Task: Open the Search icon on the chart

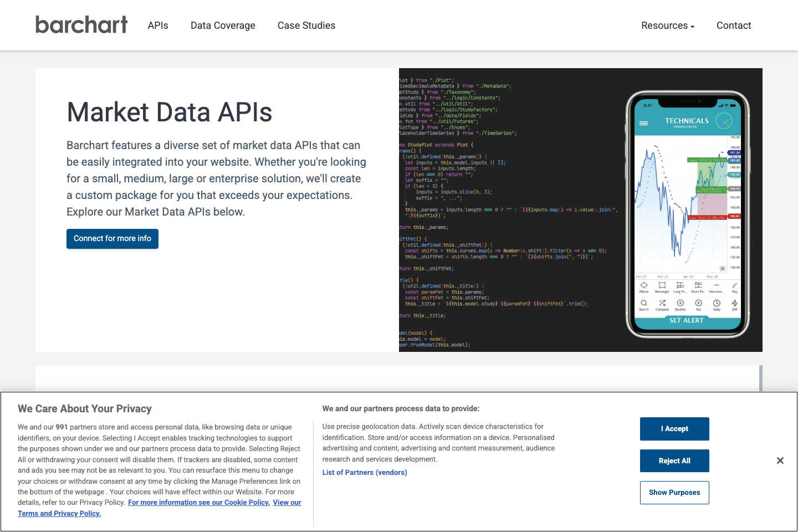Action: point(644,303)
